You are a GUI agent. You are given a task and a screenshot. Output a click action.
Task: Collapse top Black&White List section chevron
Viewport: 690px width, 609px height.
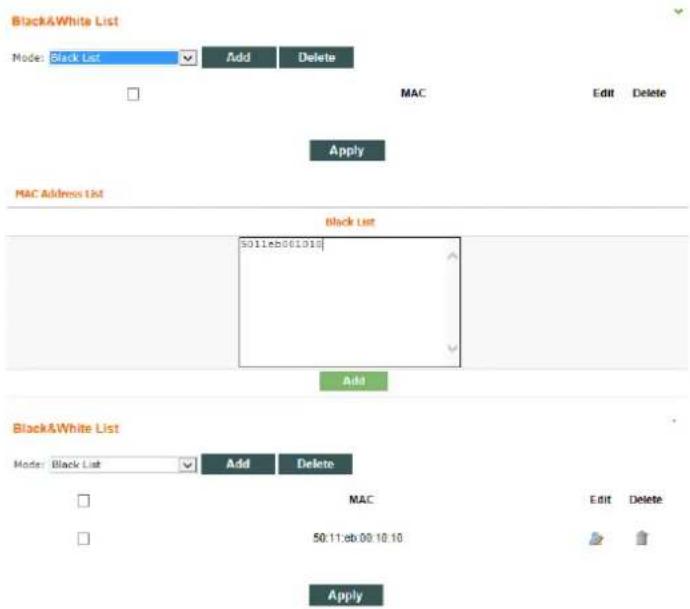pos(678,11)
